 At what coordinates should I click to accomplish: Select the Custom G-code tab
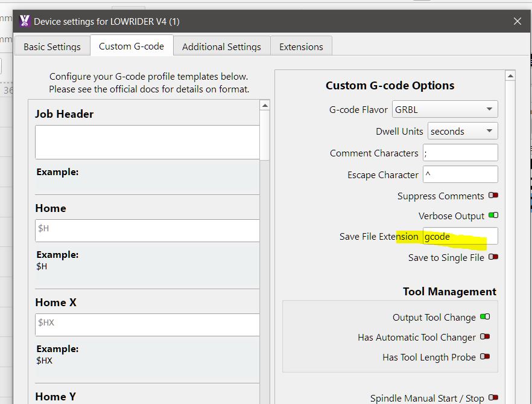tap(131, 46)
